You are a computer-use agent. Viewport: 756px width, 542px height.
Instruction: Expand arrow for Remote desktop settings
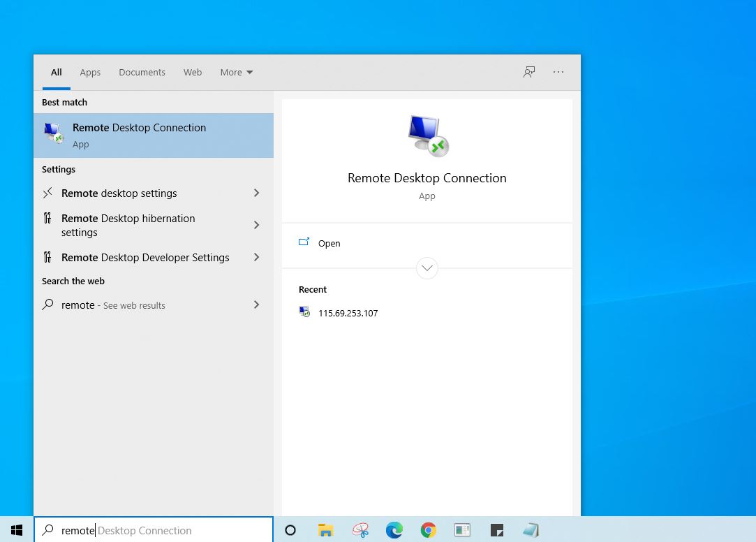(256, 193)
